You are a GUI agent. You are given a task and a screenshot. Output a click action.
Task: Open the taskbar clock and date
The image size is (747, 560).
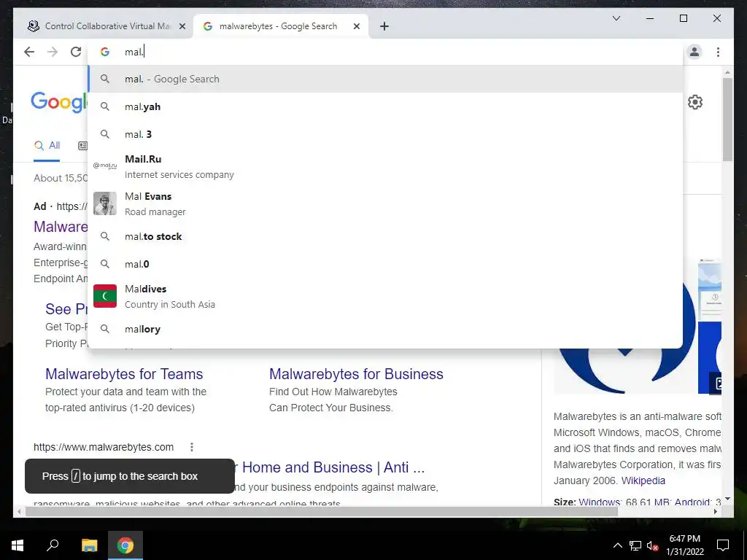click(x=685, y=545)
